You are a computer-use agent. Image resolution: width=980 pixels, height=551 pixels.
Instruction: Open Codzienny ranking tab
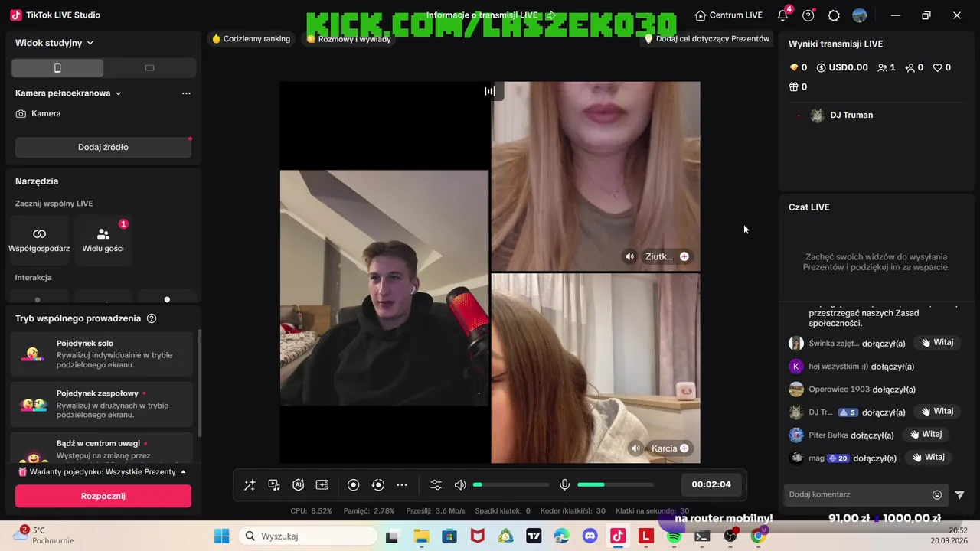click(251, 39)
